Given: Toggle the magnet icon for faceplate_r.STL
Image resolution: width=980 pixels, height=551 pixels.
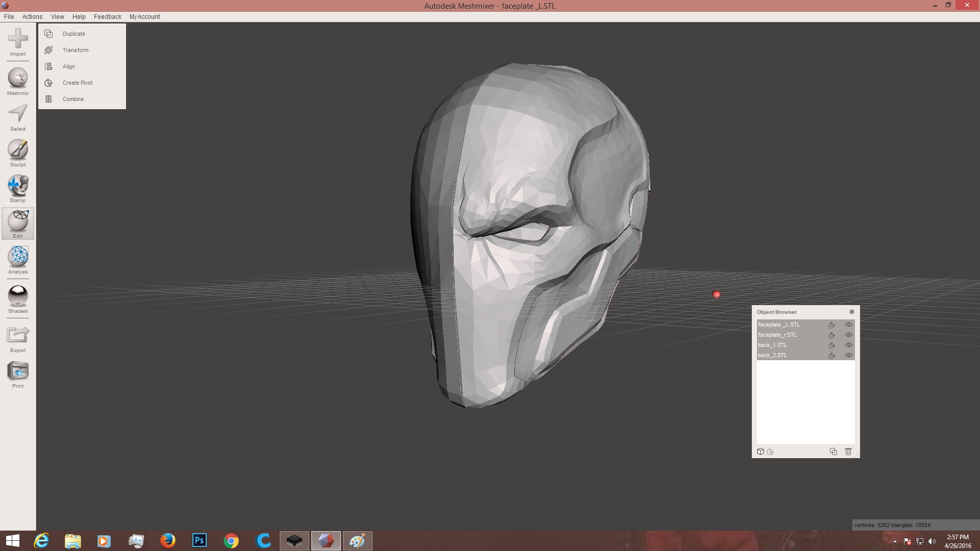Looking at the screenshot, I should (831, 335).
